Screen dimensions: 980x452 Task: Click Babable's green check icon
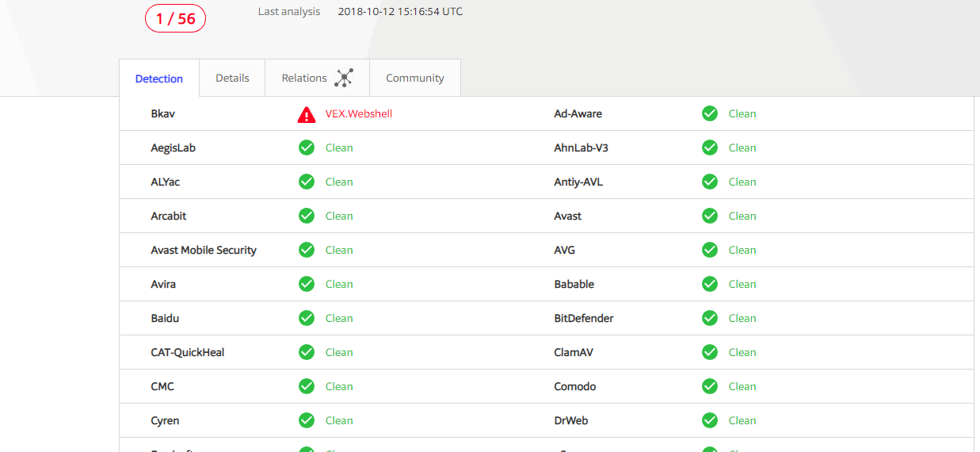[x=710, y=284]
